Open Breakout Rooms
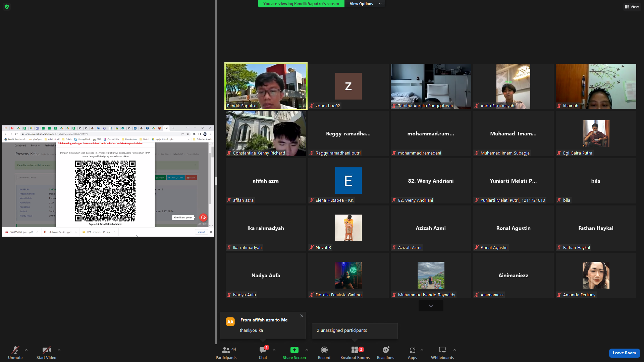Screen dimensions: 644x362 pyautogui.click(x=355, y=353)
